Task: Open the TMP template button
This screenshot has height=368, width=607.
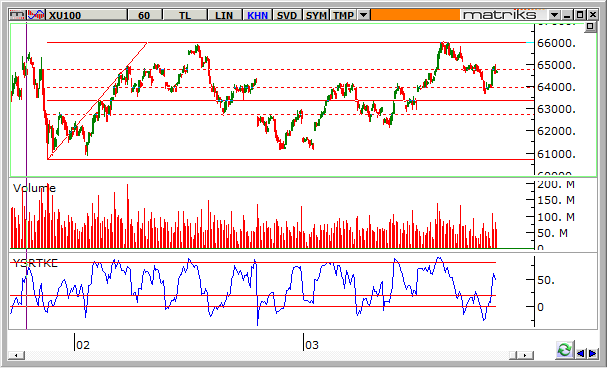Action: [x=343, y=15]
